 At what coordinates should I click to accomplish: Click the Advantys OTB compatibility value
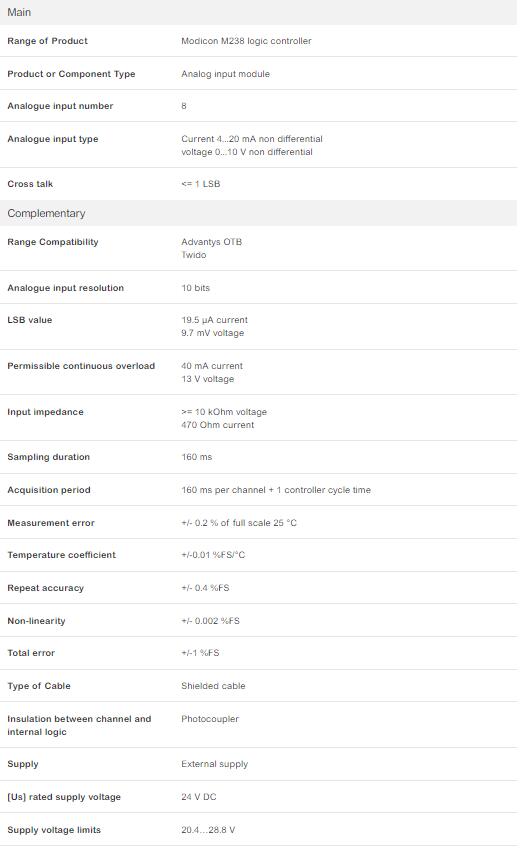211,242
